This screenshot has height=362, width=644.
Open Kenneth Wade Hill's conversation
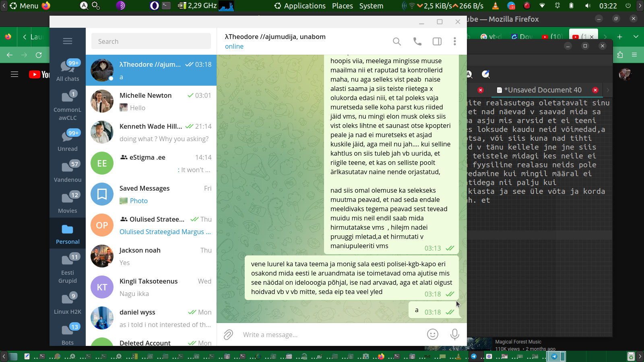point(151,132)
